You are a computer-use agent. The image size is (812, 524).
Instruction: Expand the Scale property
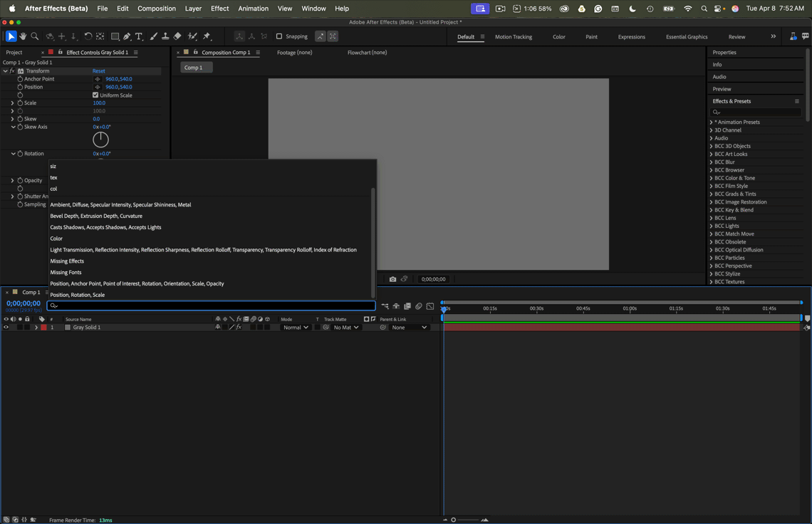(12, 103)
